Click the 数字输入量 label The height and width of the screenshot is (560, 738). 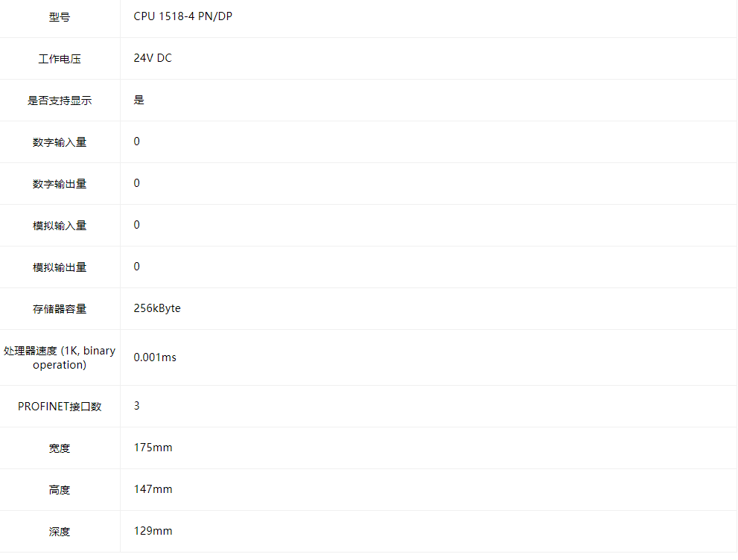pyautogui.click(x=60, y=142)
